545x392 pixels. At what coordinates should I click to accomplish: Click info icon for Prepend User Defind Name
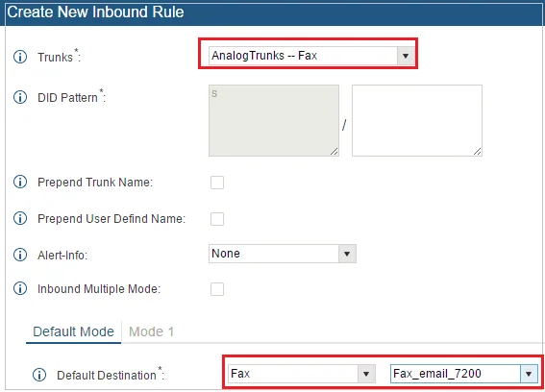click(x=20, y=218)
